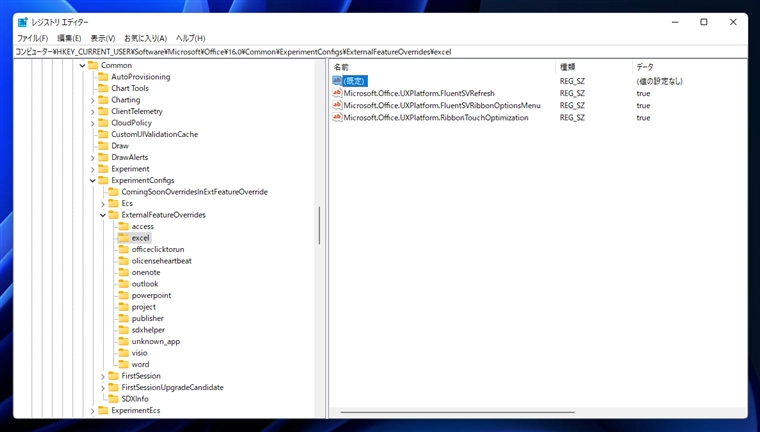
Task: Click the olicenseheartbeat folder icon
Action: pos(124,261)
